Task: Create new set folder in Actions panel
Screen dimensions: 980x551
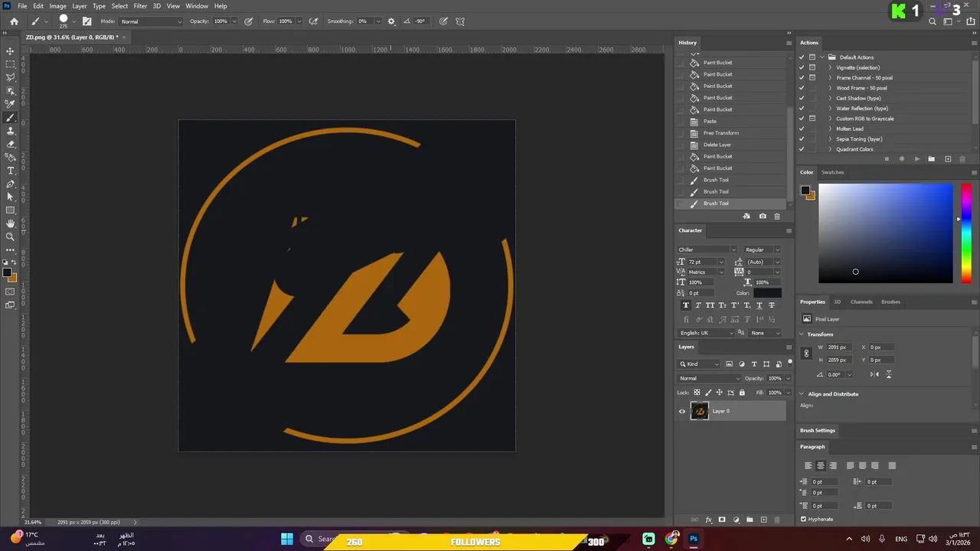Action: [x=932, y=159]
